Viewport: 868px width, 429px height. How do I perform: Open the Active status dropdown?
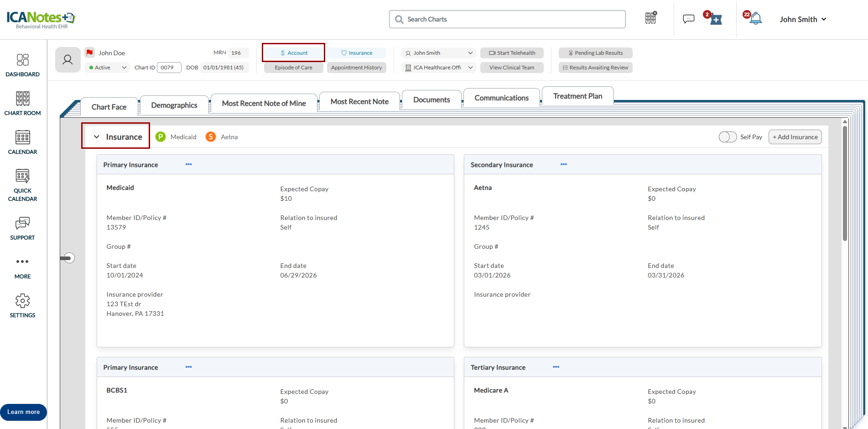click(108, 68)
